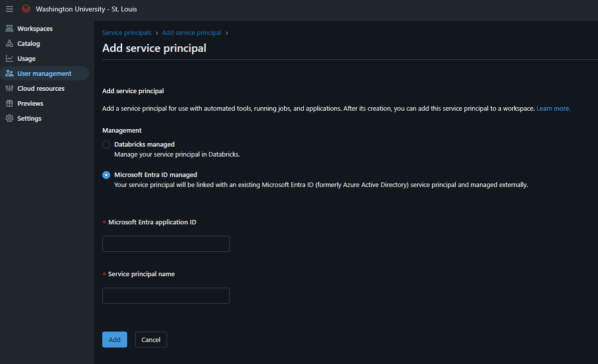598x364 pixels.
Task: Click the Cloud resources icon
Action: click(x=9, y=88)
